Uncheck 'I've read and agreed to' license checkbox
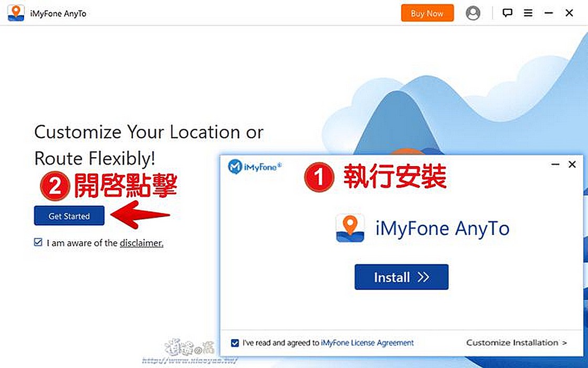The image size is (588, 368). (x=234, y=343)
